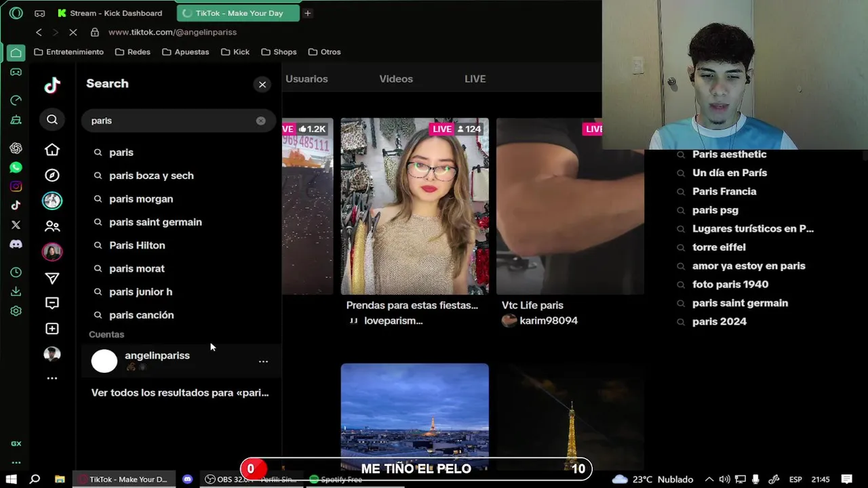868x488 pixels.
Task: Click the TikTok logo in the sidebar
Action: click(52, 85)
